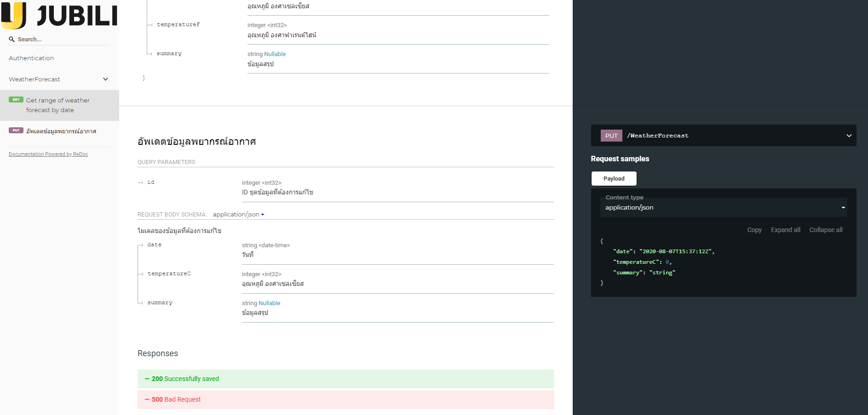Viewport: 868px width, 415px height.
Task: Click the PUT method badge in sidebar
Action: 16,130
